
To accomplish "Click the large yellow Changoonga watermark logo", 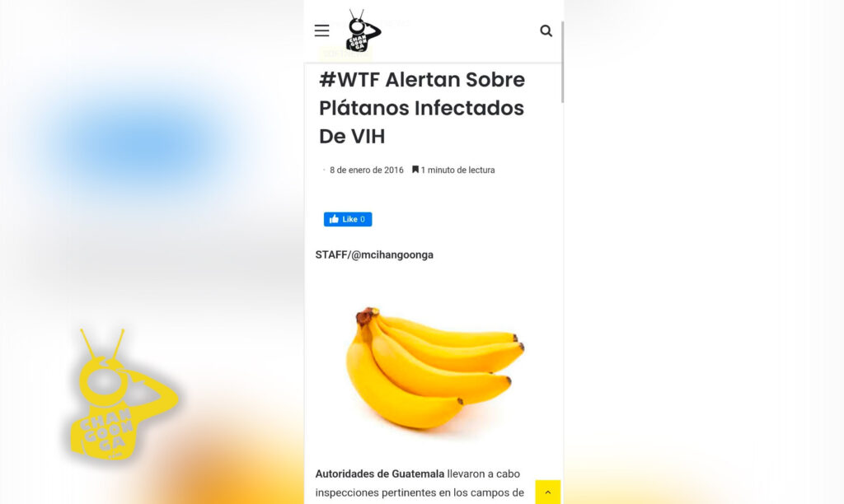I will (x=124, y=395).
